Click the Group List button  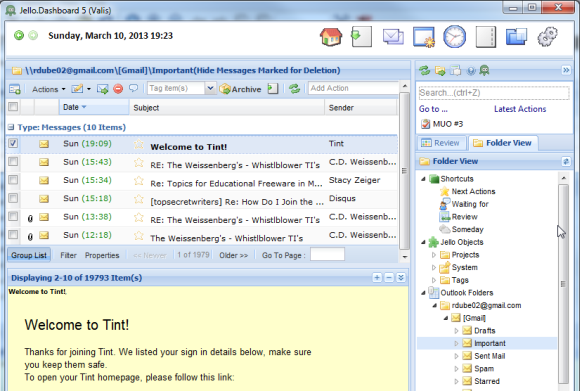point(29,255)
